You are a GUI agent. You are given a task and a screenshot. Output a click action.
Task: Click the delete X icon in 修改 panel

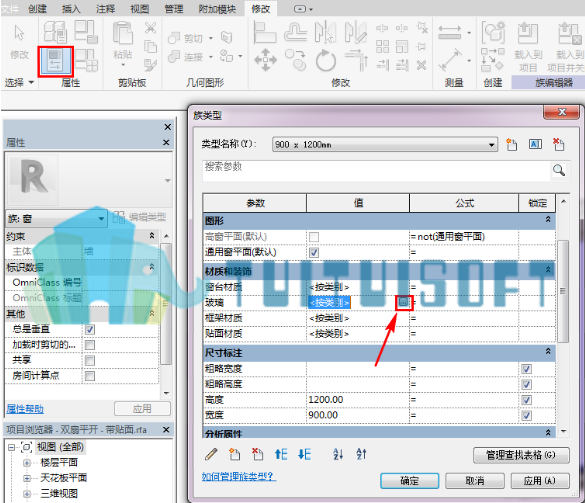(422, 65)
